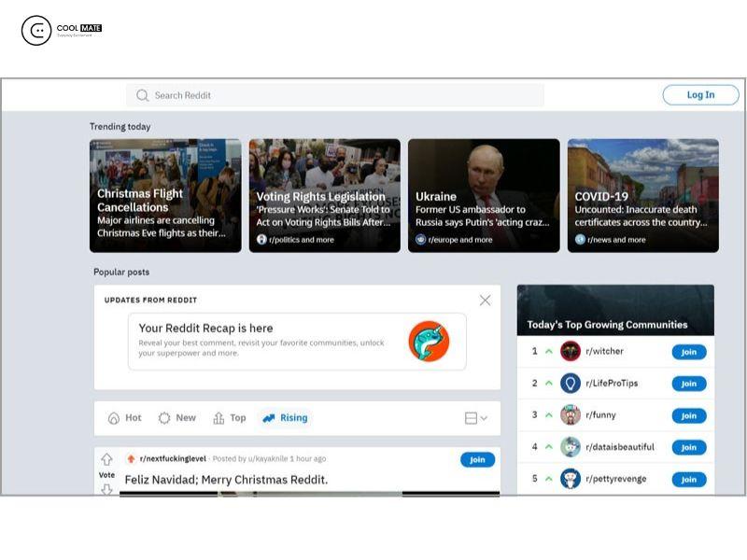
Task: Join r/nextfuckinglevel from the post header
Action: [477, 459]
